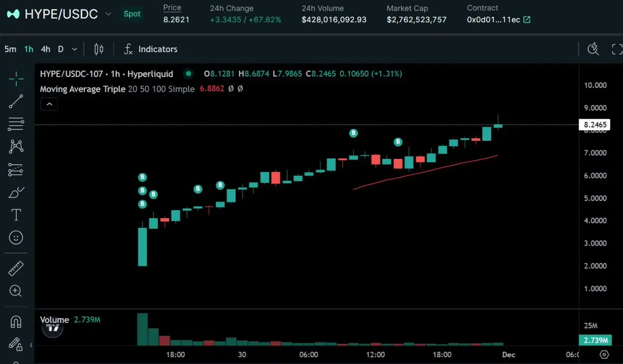Click the Spot market badge
This screenshot has width=623, height=364.
click(132, 14)
